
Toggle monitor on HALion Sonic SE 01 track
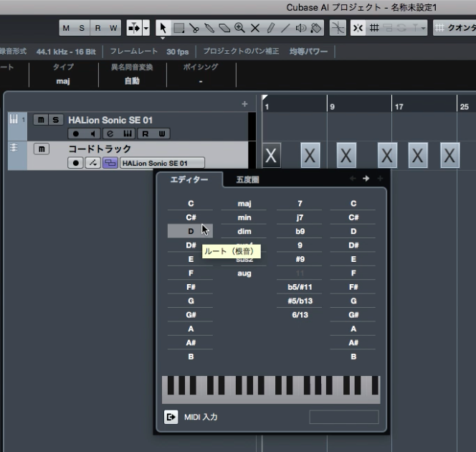[x=93, y=133]
